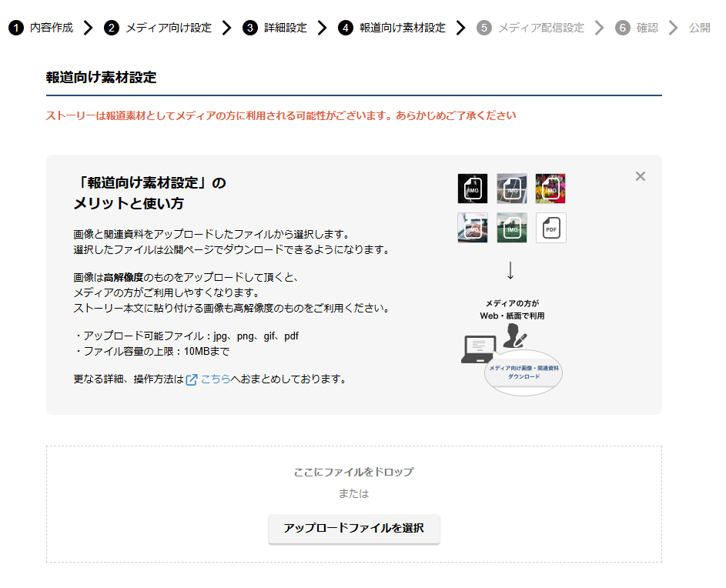Select the colorful flowers IMG thumbnail
726x588 pixels.
coord(550,188)
